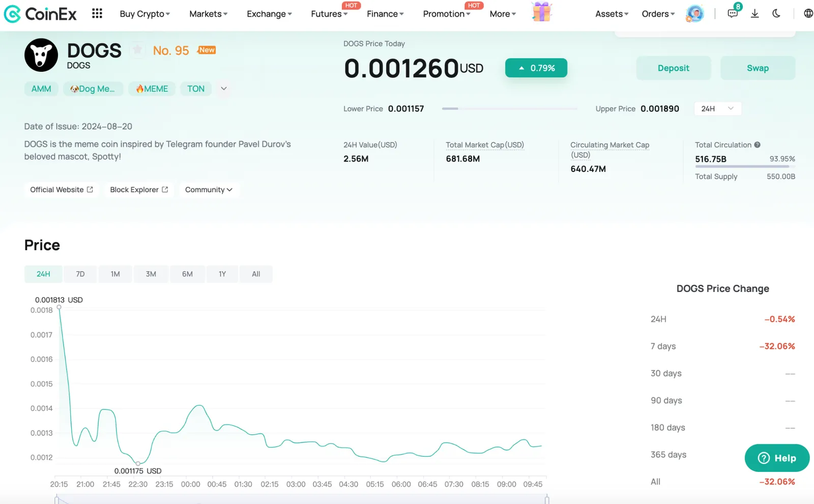The height and width of the screenshot is (504, 814).
Task: Open the gift box promotion icon
Action: (x=542, y=12)
